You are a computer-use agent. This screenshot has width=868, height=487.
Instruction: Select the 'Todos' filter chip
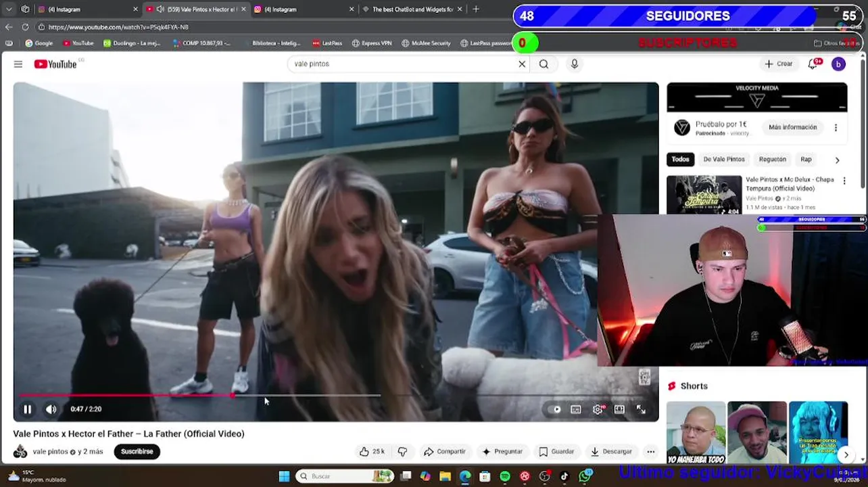(x=680, y=160)
